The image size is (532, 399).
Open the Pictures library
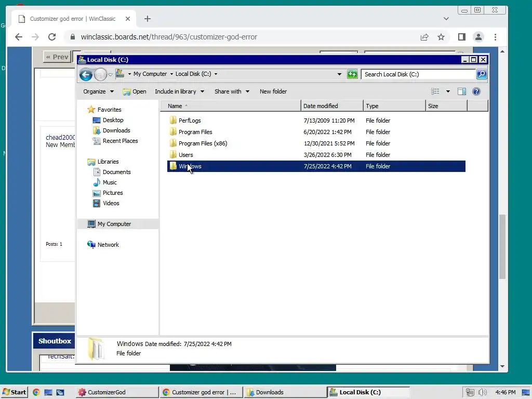(x=108, y=193)
